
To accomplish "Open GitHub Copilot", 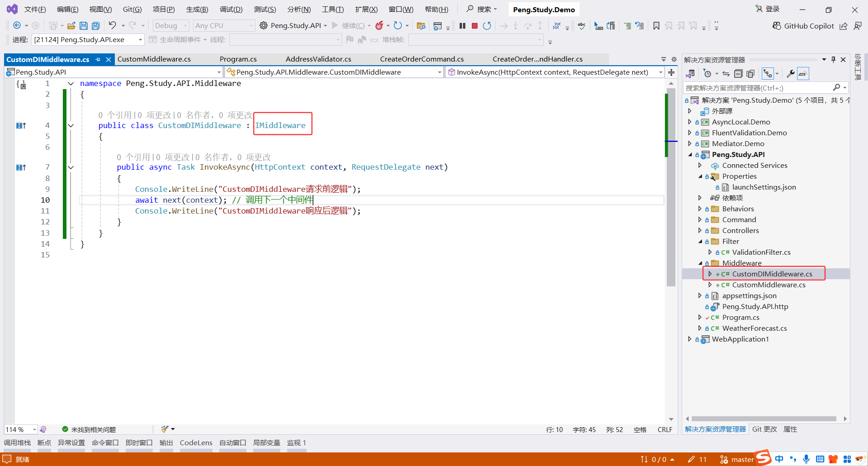I will 803,26.
